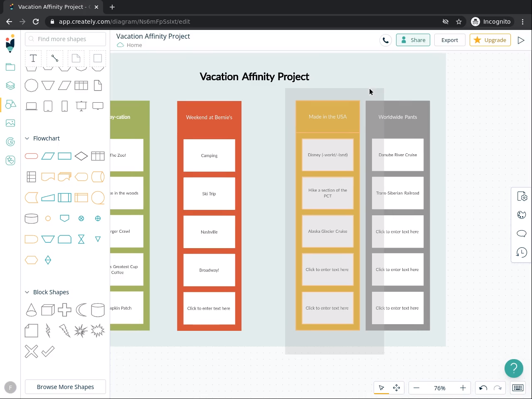
Task: Click the Share button
Action: tap(413, 40)
